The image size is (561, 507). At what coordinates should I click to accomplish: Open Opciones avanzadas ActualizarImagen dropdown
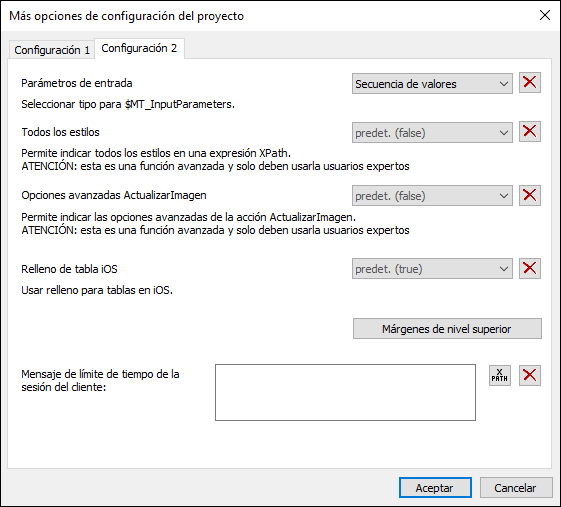432,196
